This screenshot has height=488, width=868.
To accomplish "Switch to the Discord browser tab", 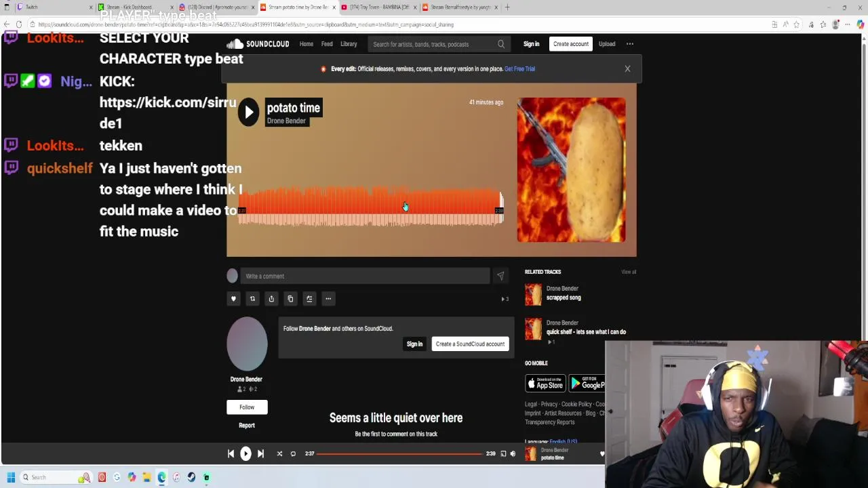I will point(216,7).
